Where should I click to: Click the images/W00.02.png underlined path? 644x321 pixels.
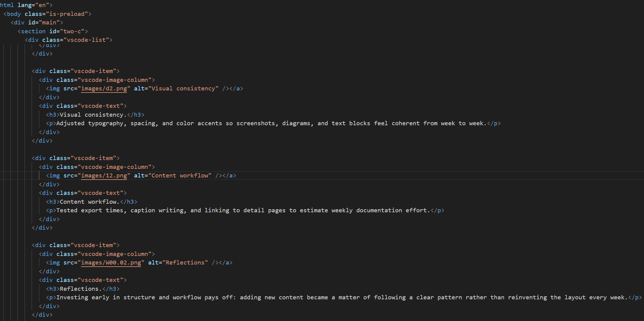(111, 263)
